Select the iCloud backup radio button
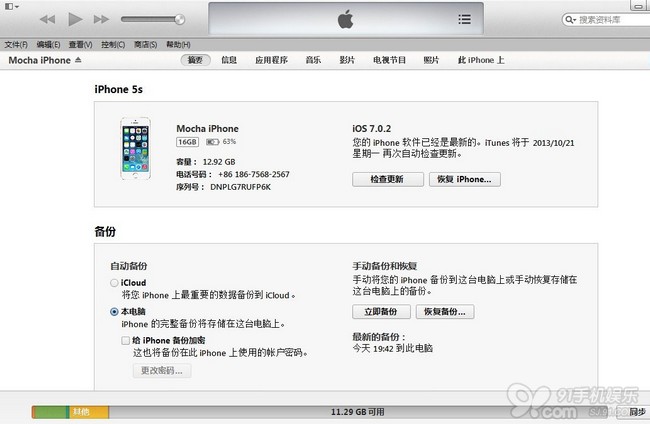The width and height of the screenshot is (650, 424). (114, 283)
